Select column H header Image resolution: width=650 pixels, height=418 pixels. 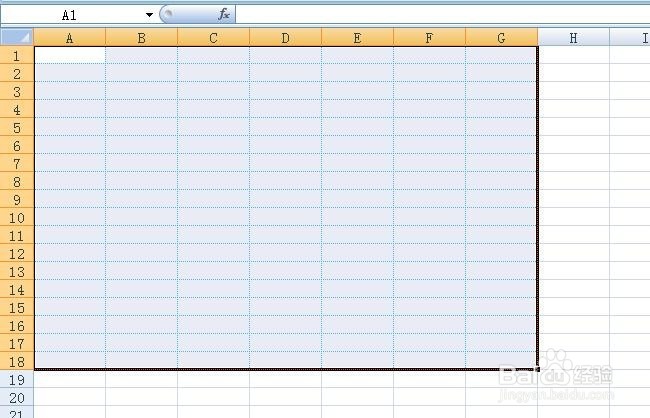574,38
